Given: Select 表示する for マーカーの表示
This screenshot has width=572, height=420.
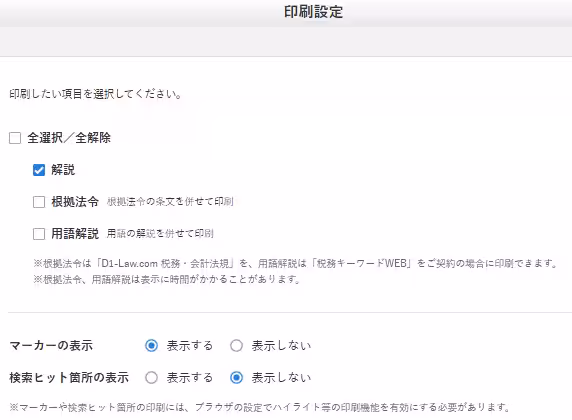Looking at the screenshot, I should [x=151, y=346].
